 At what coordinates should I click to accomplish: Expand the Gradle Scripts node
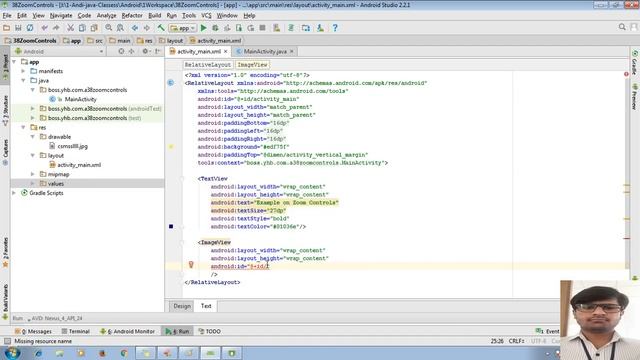pyautogui.click(x=14, y=193)
